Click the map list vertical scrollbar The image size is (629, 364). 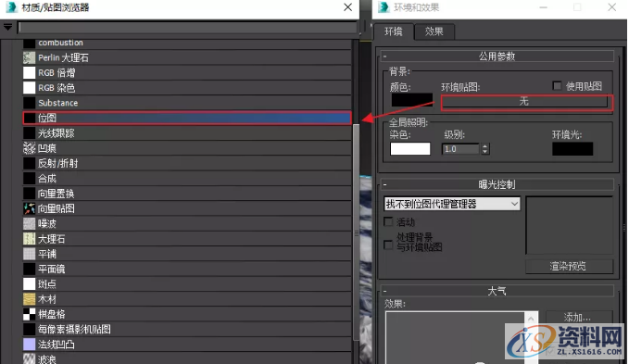[x=356, y=232]
